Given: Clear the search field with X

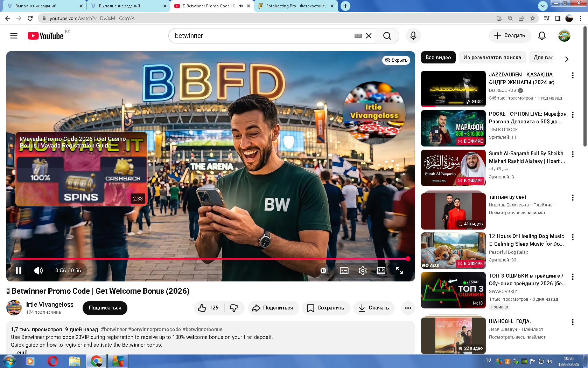Looking at the screenshot, I should point(369,36).
